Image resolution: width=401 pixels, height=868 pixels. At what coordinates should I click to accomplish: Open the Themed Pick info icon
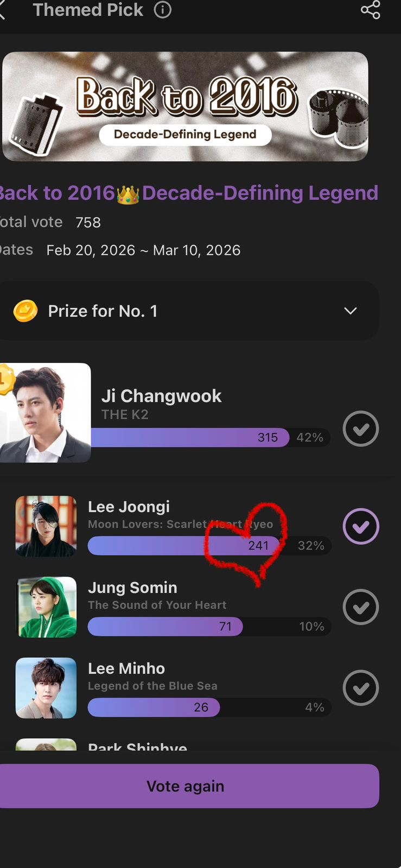pyautogui.click(x=163, y=10)
